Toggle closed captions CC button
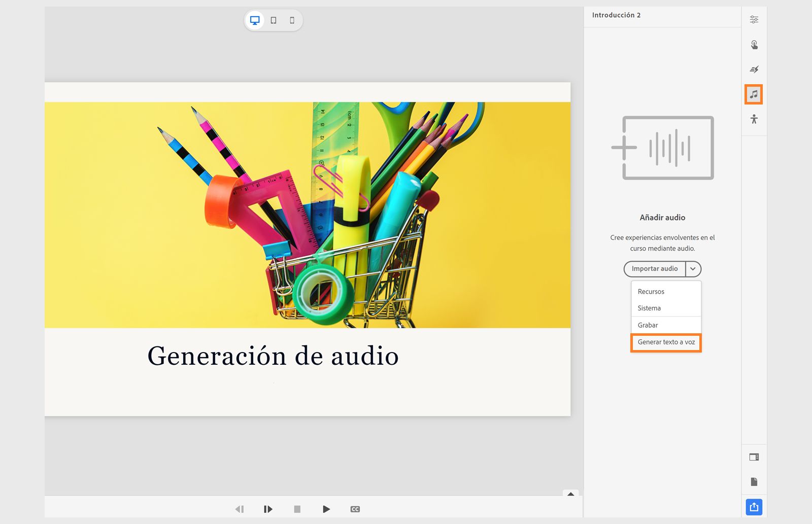The width and height of the screenshot is (812, 524). [x=355, y=509]
